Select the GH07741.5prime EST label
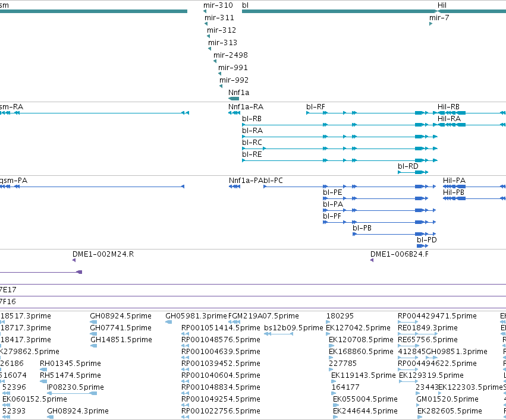 click(x=121, y=328)
